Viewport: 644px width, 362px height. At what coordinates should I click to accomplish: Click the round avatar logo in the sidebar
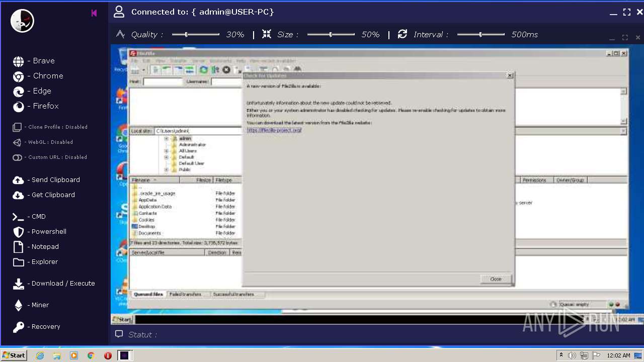(x=23, y=21)
